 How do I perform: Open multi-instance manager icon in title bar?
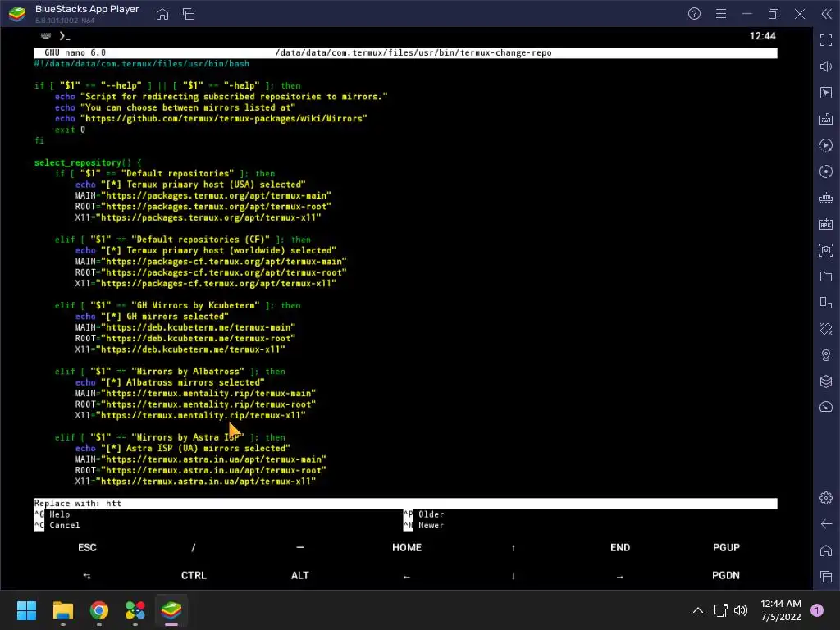click(x=189, y=14)
